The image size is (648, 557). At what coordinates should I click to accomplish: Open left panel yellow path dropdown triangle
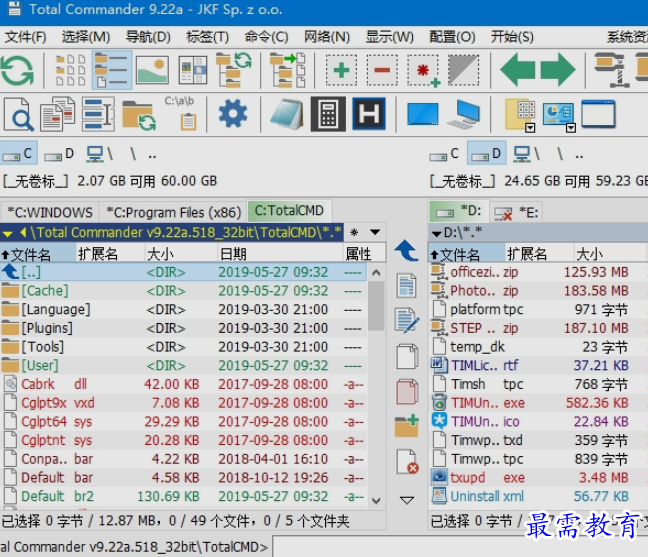7,234
